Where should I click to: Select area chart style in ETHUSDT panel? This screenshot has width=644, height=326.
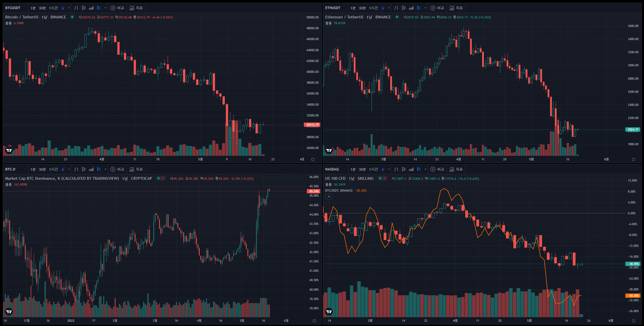coord(411,8)
